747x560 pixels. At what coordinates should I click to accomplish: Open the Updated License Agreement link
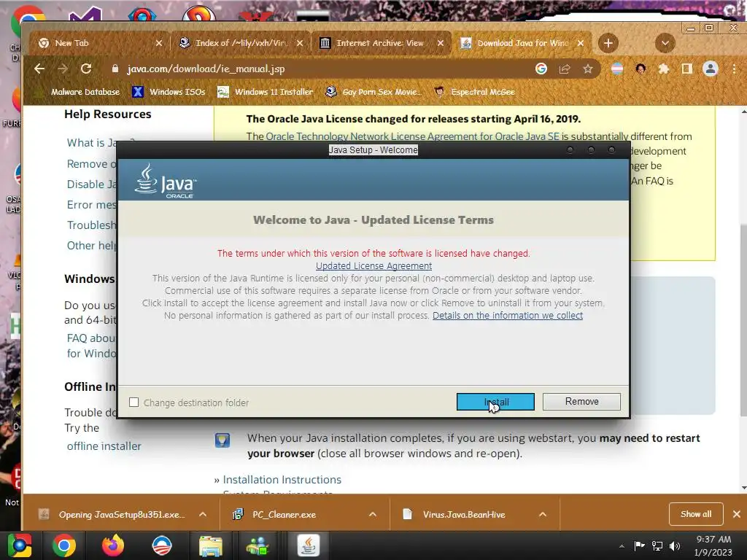(373, 265)
